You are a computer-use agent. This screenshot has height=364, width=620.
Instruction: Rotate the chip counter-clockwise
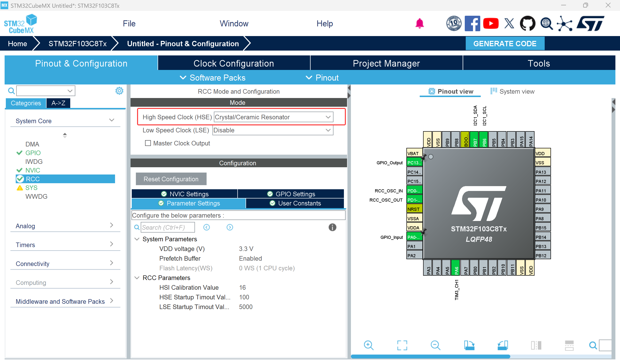pyautogui.click(x=502, y=345)
